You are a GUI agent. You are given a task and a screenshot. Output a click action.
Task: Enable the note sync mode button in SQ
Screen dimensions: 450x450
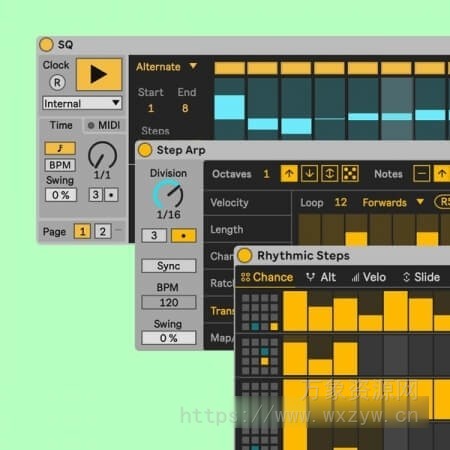coord(60,148)
